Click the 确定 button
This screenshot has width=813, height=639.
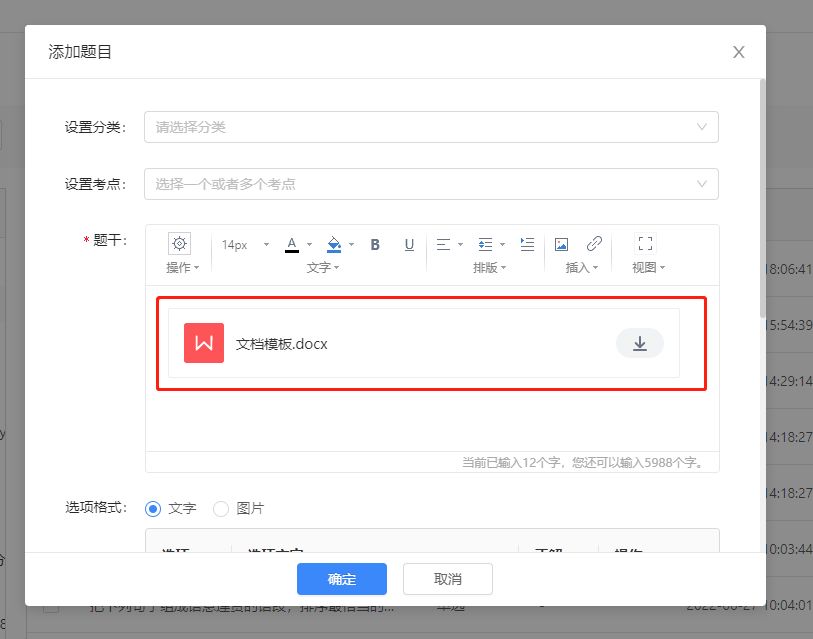click(342, 579)
